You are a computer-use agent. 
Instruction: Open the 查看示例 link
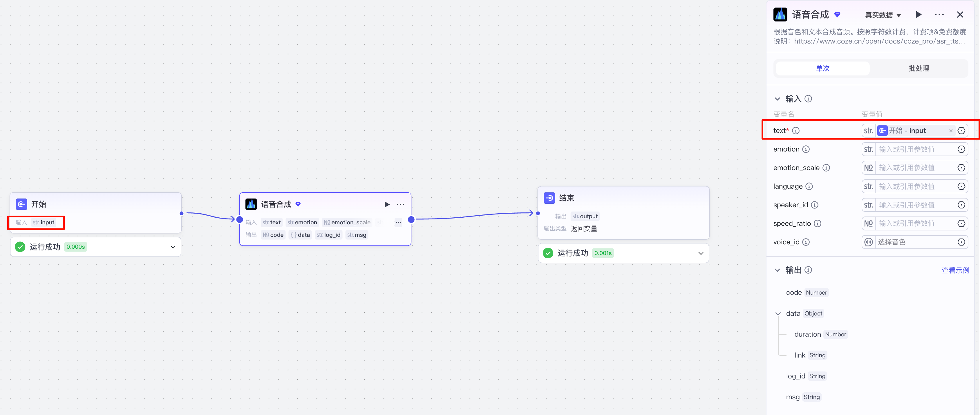pos(955,270)
